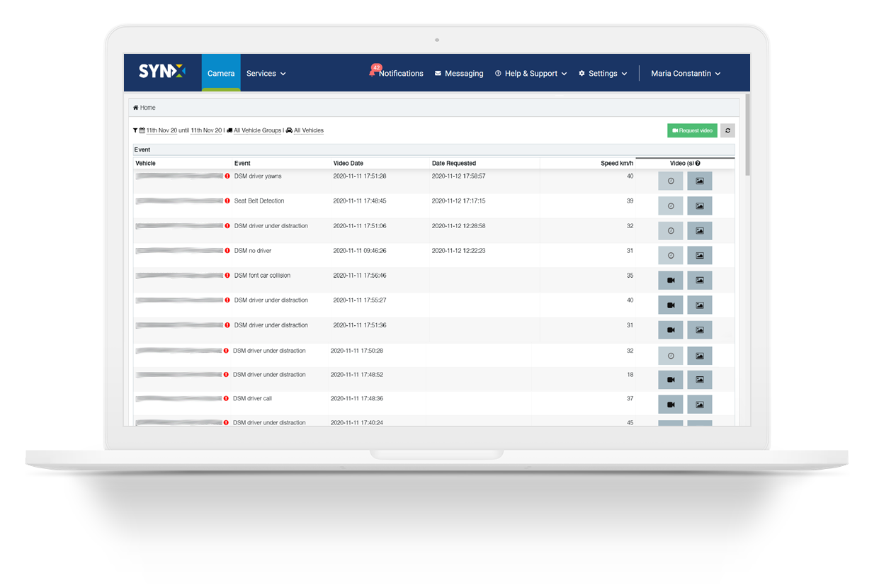This screenshot has height=588, width=879.
Task: Click the filter funnel icon
Action: [135, 130]
